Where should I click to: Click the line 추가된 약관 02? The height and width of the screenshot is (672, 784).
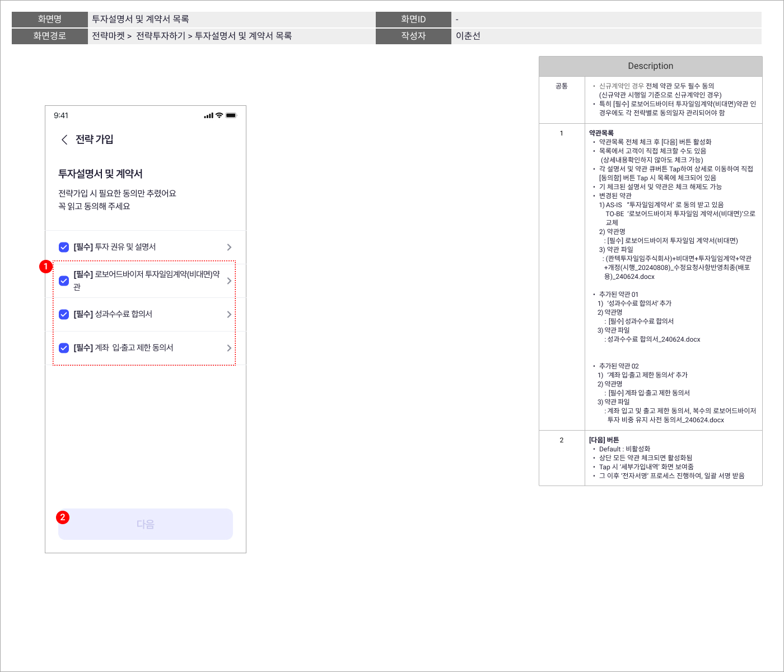pyautogui.click(x=619, y=366)
